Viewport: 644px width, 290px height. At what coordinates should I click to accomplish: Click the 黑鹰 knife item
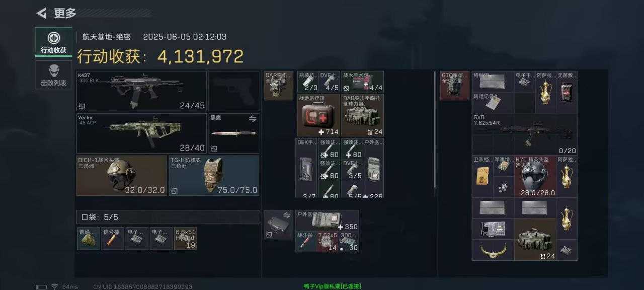(x=234, y=133)
